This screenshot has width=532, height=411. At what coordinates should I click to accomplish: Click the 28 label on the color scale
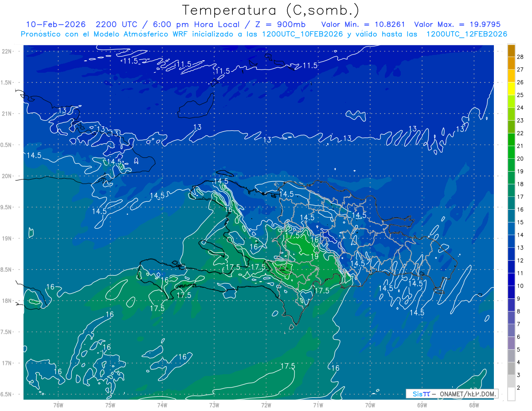tap(520, 57)
